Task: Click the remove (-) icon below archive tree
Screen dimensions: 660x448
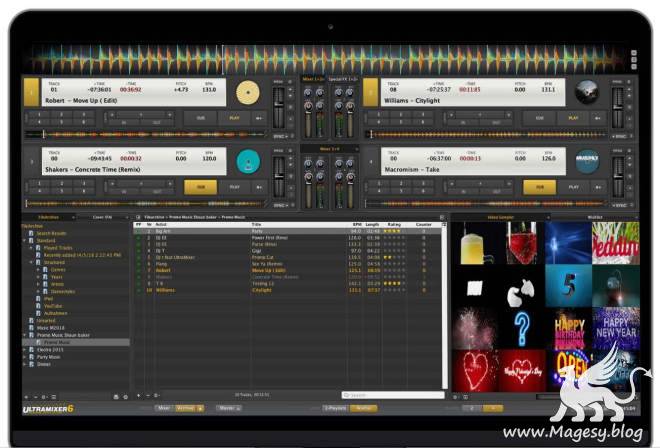Action: tap(35, 397)
